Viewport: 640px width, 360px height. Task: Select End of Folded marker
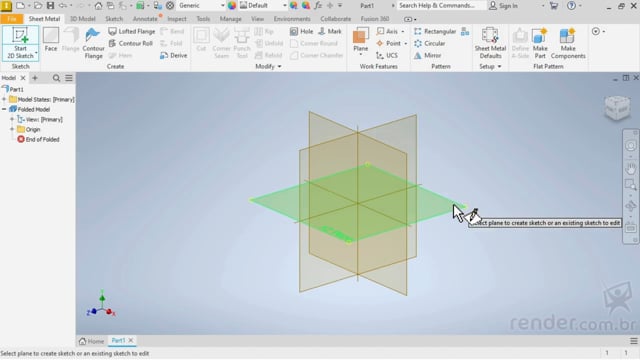click(x=38, y=139)
